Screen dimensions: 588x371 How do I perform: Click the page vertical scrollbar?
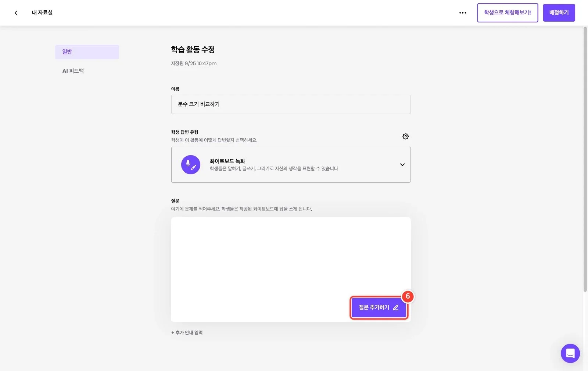pyautogui.click(x=585, y=159)
